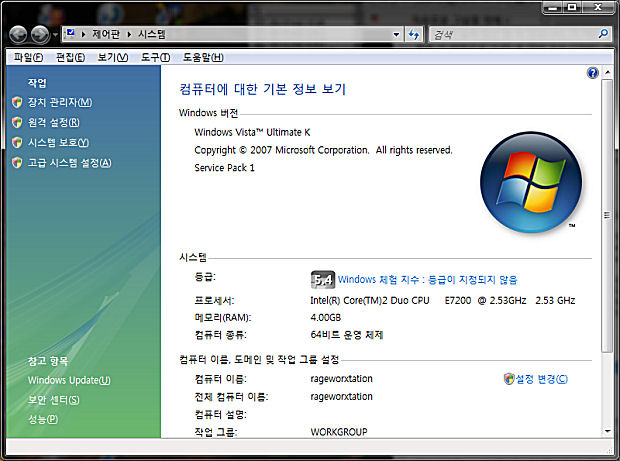Viewport: 620px width, 461px height.
Task: Click the magnifier search icon
Action: coord(603,34)
